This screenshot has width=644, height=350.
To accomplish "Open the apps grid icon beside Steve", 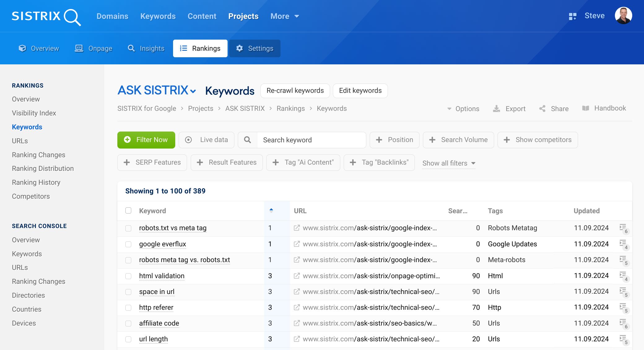I will (572, 16).
